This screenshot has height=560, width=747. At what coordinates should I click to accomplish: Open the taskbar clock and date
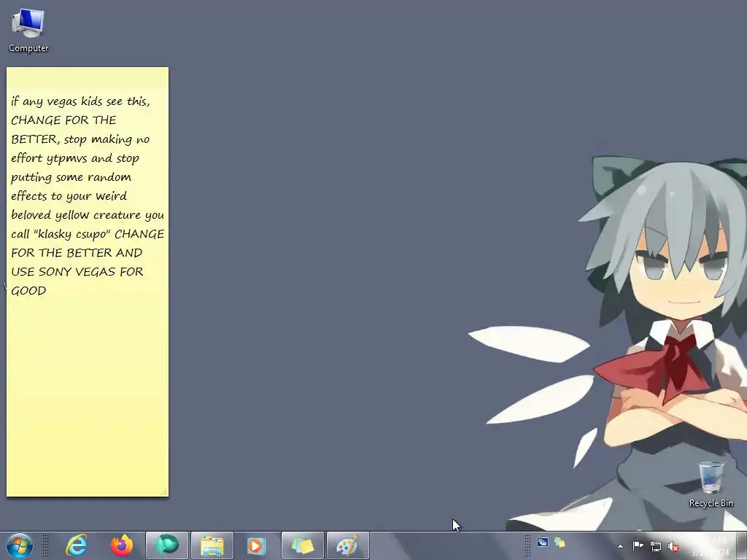711,545
